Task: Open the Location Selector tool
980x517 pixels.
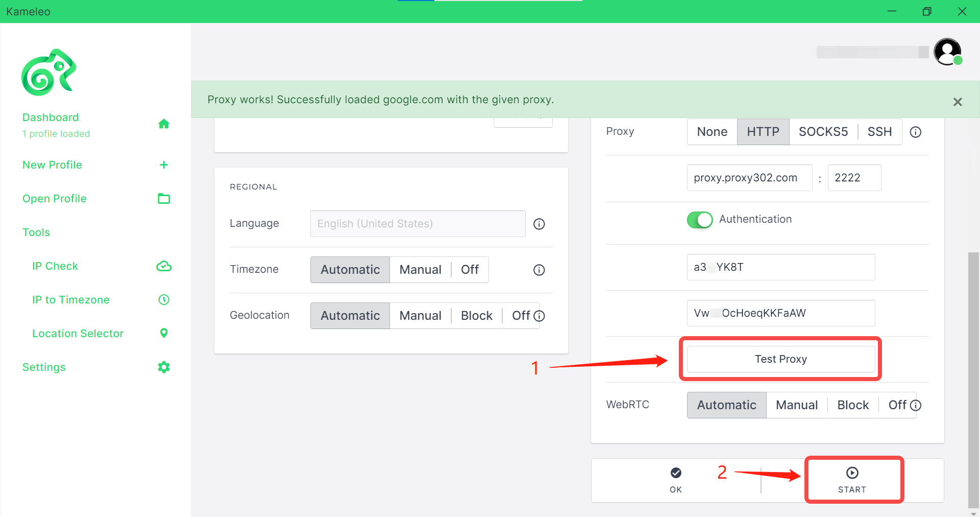Action: click(78, 333)
